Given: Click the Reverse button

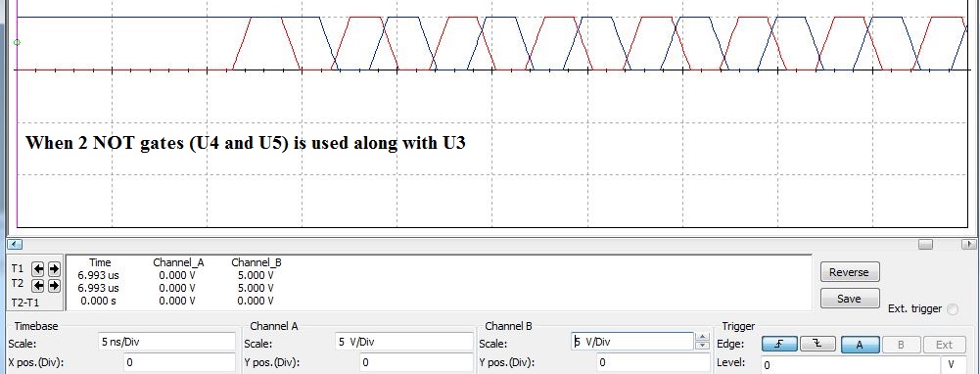Looking at the screenshot, I should point(850,272).
